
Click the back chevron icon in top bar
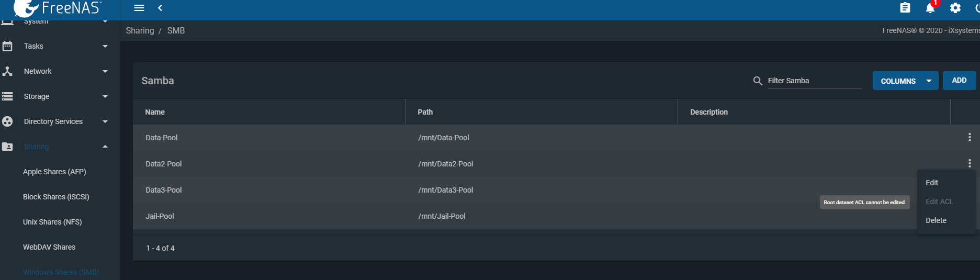point(160,8)
